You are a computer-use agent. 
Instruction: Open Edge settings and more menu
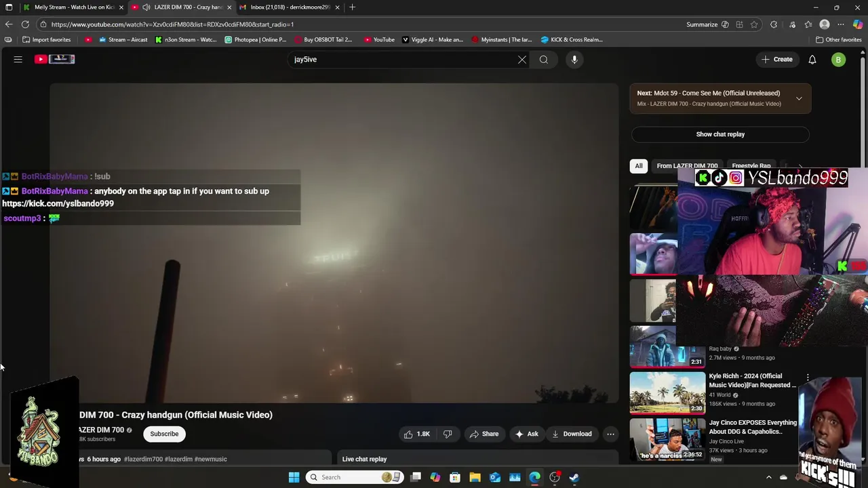[841, 24]
